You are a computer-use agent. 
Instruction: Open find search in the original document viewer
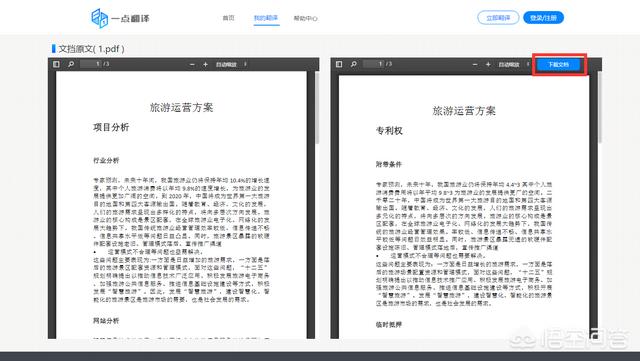[x=71, y=64]
